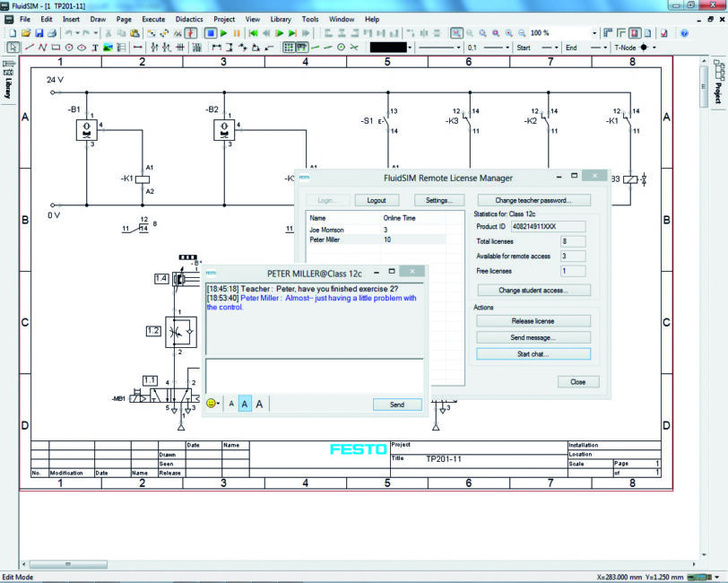Select Peter Miller in the user list
728x583 pixels.
376,239
